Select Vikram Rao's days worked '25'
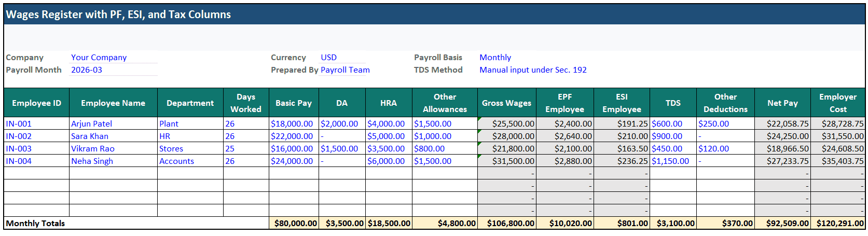 click(x=246, y=148)
